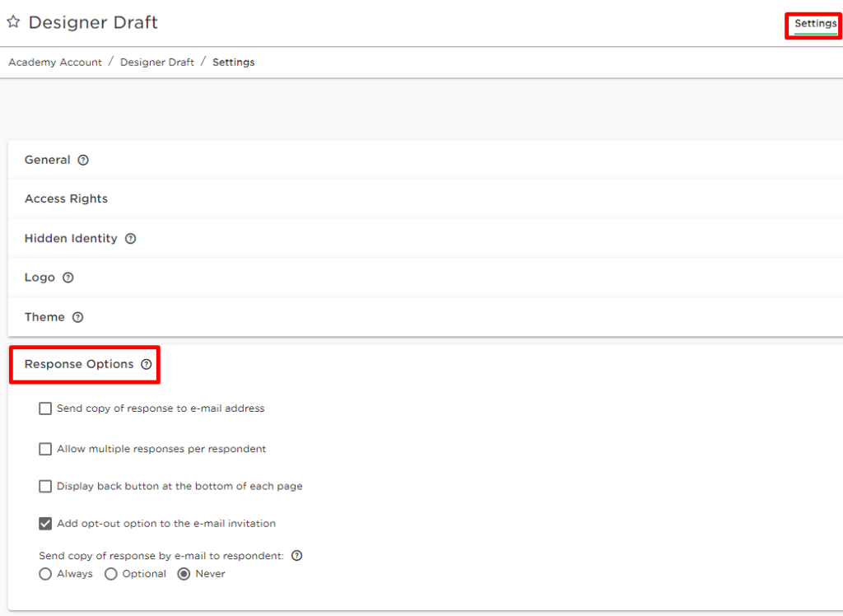The image size is (843, 616).
Task: Choose the Optional radio option
Action: tap(111, 574)
